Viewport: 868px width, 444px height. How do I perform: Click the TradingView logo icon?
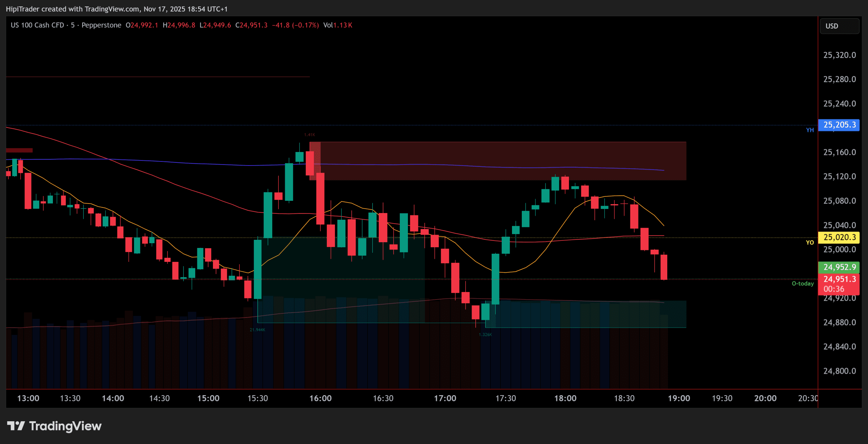point(16,426)
